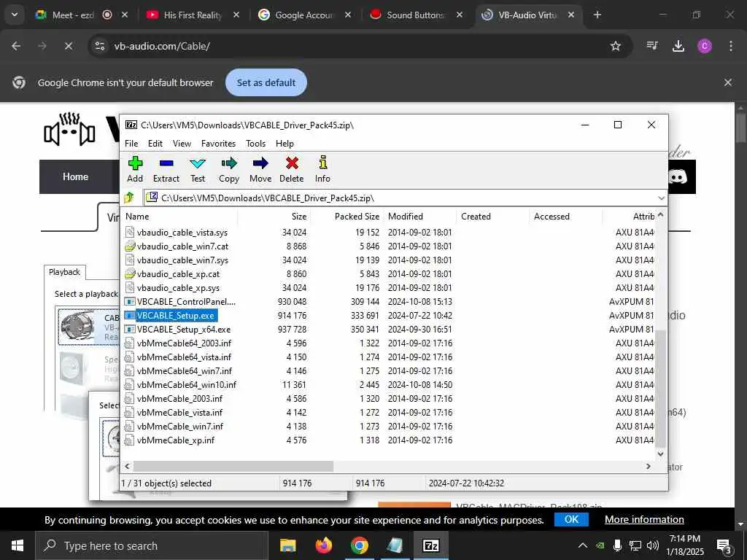Go back to previous page
Viewport: 747px width, 560px height.
pos(16,46)
